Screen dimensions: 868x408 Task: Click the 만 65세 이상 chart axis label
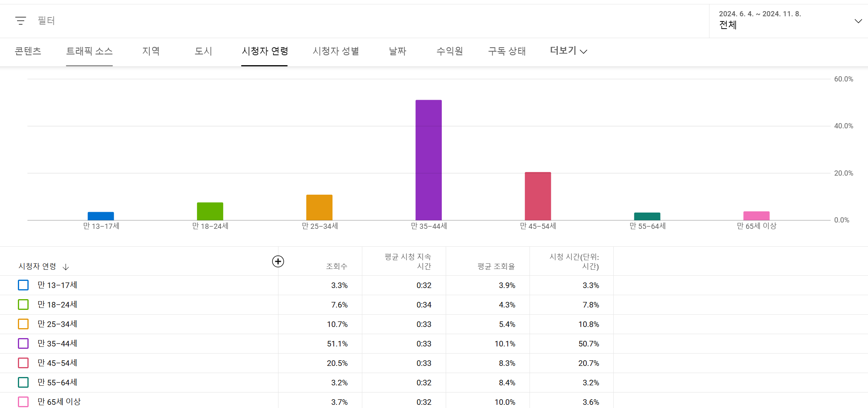pos(756,226)
